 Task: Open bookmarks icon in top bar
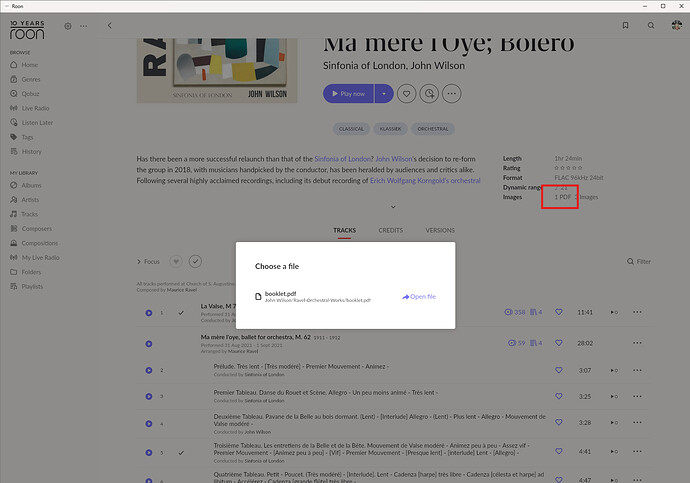pos(625,26)
